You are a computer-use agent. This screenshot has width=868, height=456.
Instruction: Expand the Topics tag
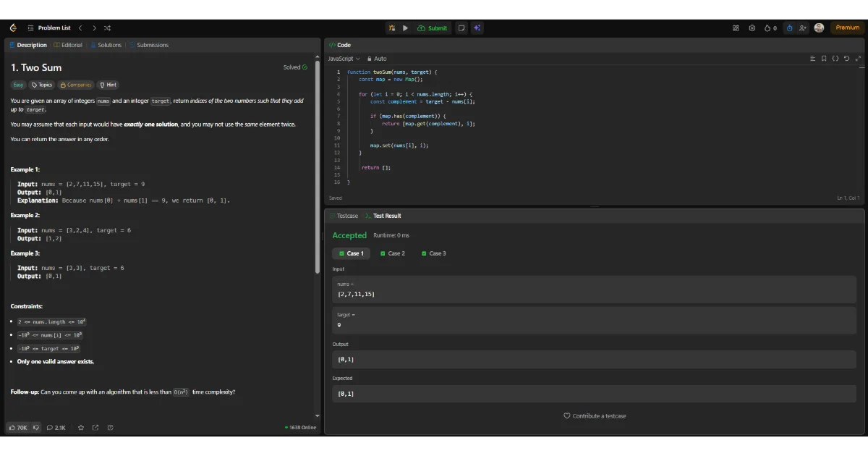(42, 85)
